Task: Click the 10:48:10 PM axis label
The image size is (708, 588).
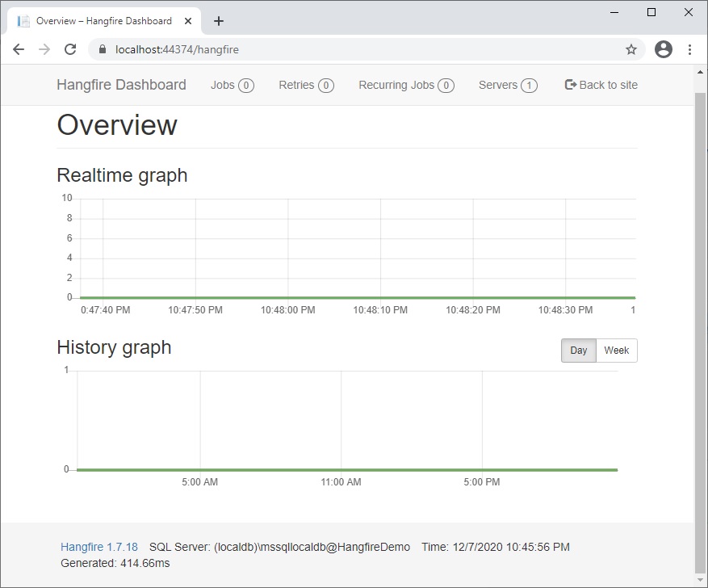Action: pos(380,310)
